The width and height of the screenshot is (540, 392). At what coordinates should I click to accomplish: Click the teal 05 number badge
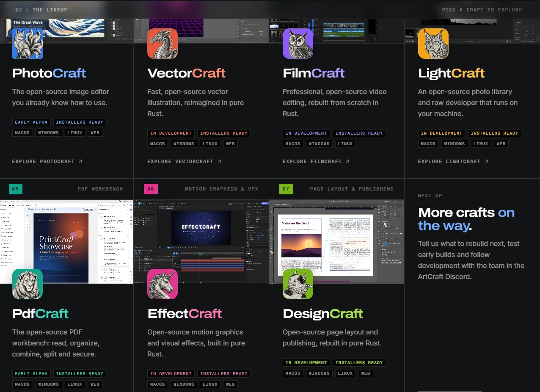coord(15,189)
